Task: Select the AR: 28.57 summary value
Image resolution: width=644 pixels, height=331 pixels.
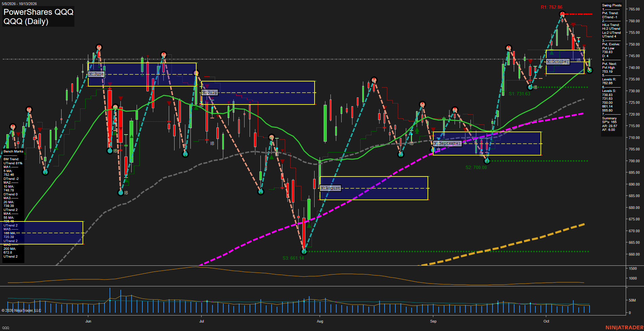Action: point(610,126)
